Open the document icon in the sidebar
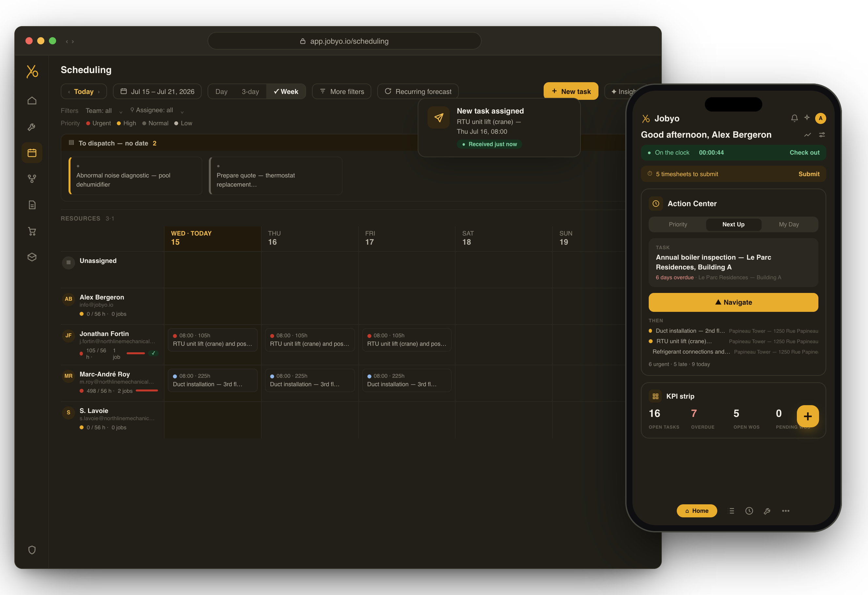The height and width of the screenshot is (595, 868). coord(32,205)
